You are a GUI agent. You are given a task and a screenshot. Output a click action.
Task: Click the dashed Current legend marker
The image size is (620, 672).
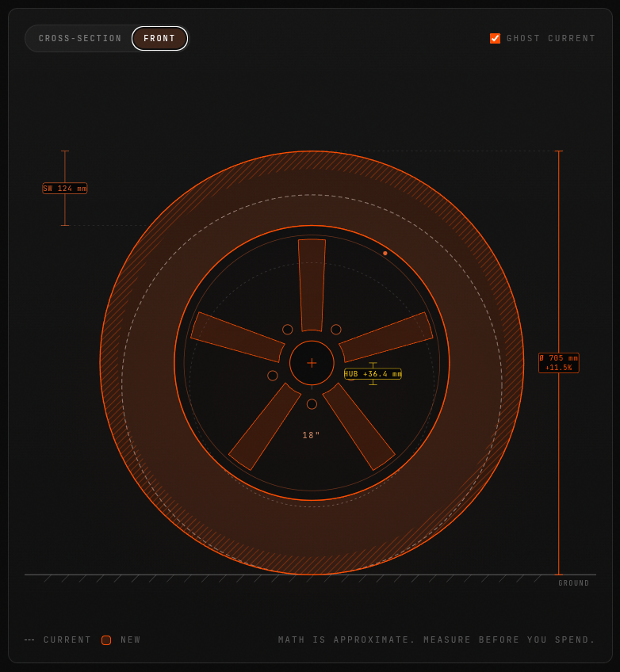pyautogui.click(x=29, y=640)
